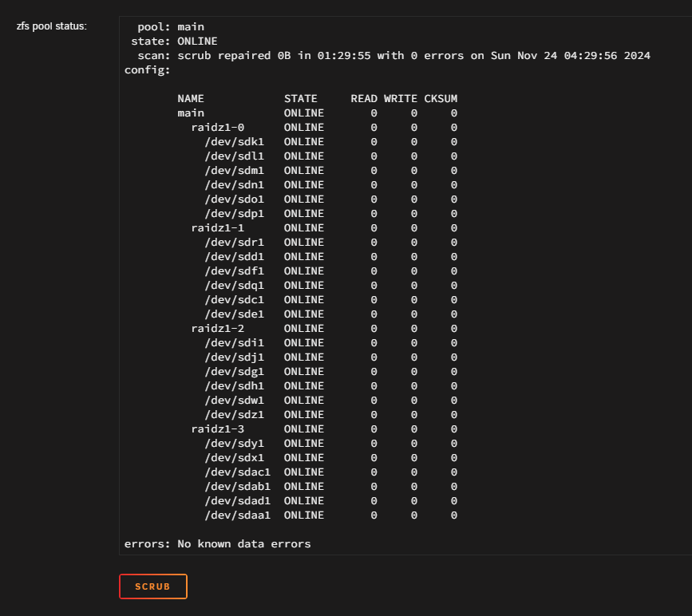Click the /dev/sdk1 device entry
The image size is (692, 616).
tap(234, 142)
